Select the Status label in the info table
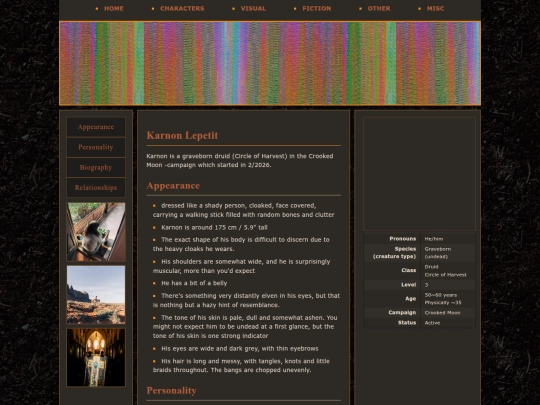The width and height of the screenshot is (540, 405). point(407,323)
